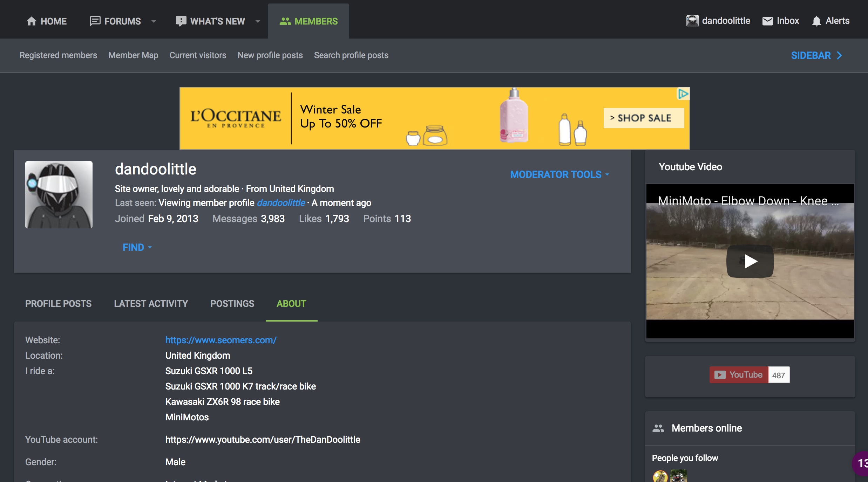Expand the Forums dropdown arrow

[154, 21]
